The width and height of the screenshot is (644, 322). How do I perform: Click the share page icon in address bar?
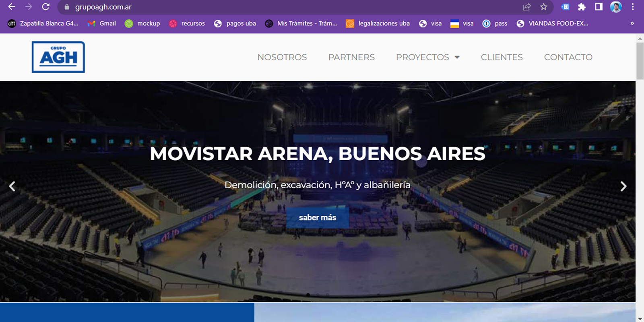(526, 7)
